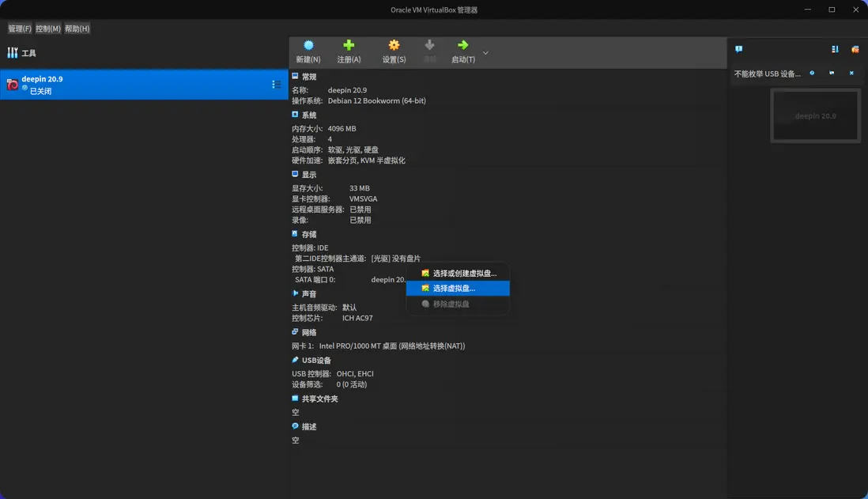The height and width of the screenshot is (499, 868).
Task: Click the clear all notifications icon
Action: point(855,49)
